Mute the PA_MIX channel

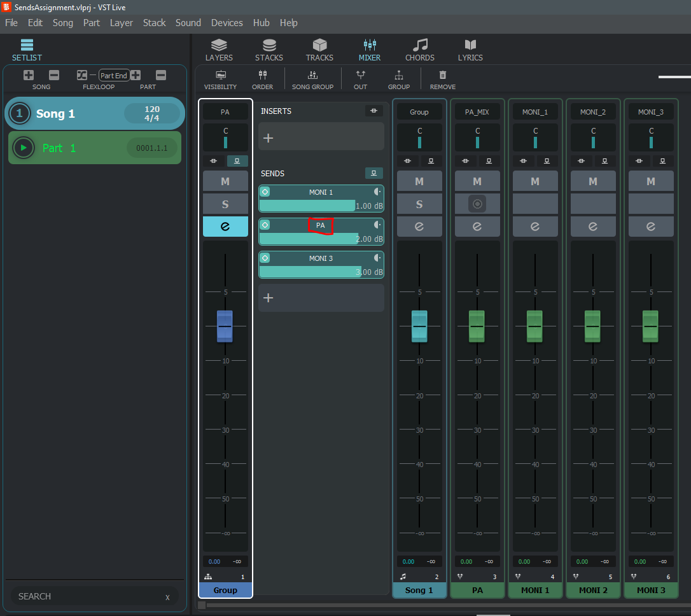click(477, 181)
